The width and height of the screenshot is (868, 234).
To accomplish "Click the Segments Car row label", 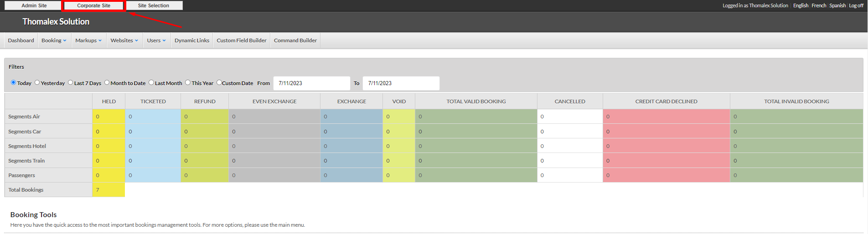I will (x=25, y=132).
